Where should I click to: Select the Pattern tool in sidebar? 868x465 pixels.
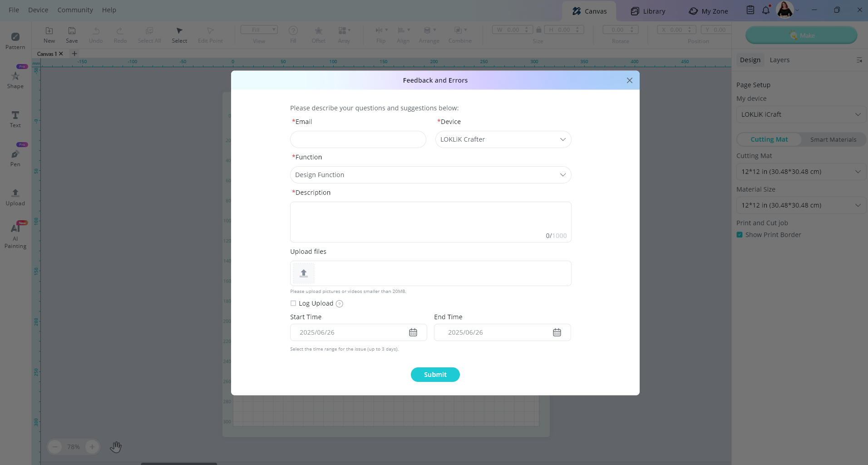(15, 40)
